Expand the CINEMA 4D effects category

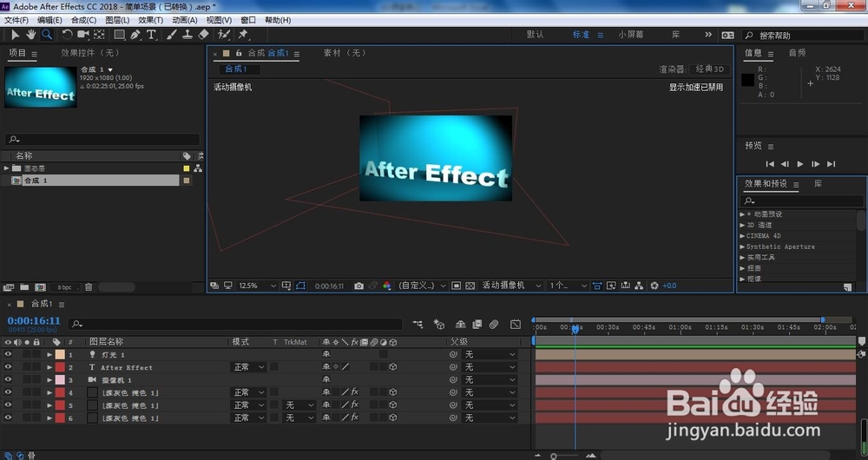(742, 236)
